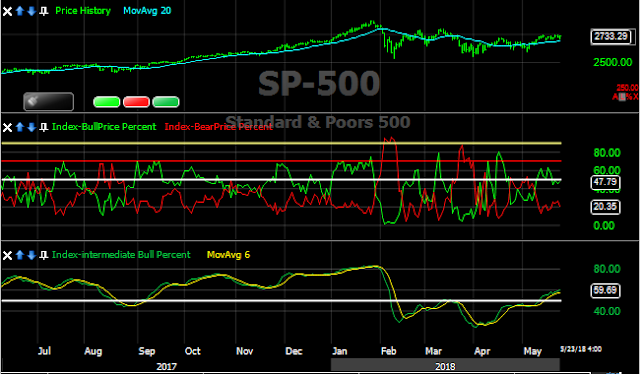
Task: Pin the Index-intermediate Bull Percent pane
Action: (x=43, y=256)
